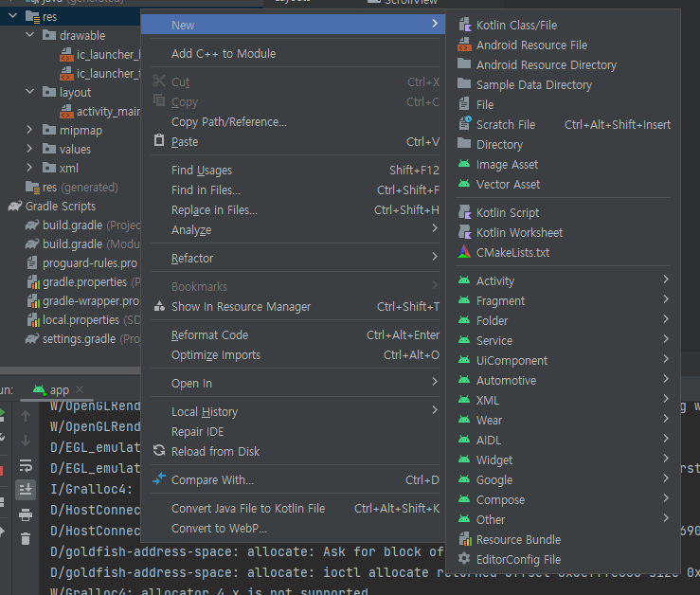Click the CMakeLists.txt triangle icon
Viewport: 700px width, 595px height.
coord(464,252)
